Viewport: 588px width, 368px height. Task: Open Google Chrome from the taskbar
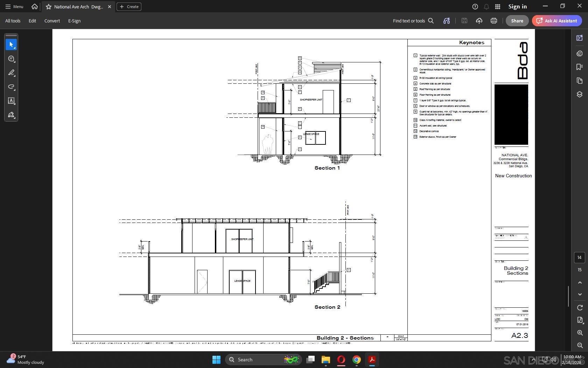point(356,360)
